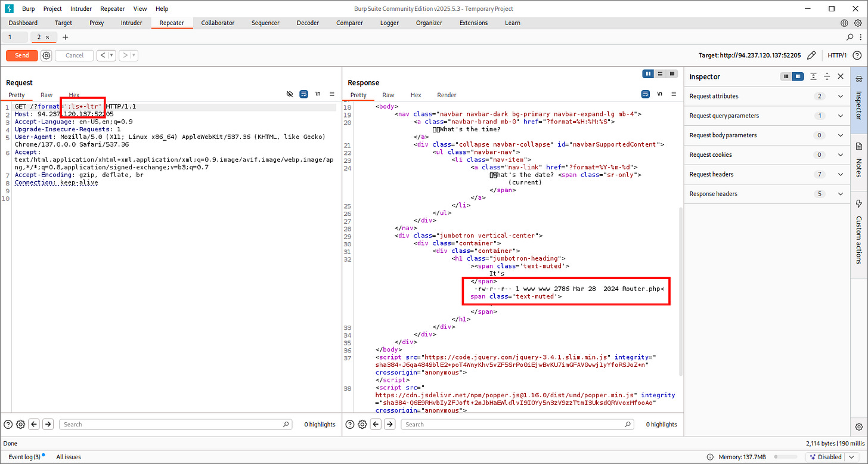Viewport: 868px width, 464px height.
Task: Expand the Request attributes section
Action: [841, 96]
